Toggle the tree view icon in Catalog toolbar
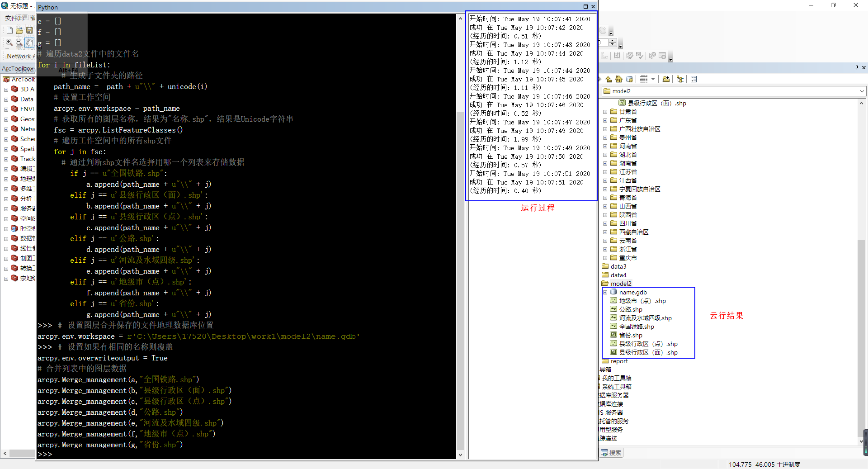The width and height of the screenshot is (868, 469). (680, 79)
